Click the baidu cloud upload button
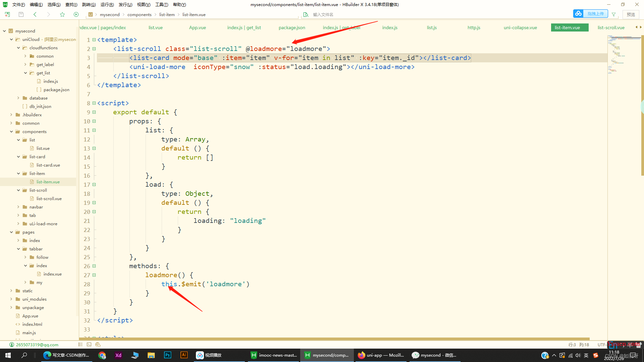The image size is (644, 362). coord(590,14)
